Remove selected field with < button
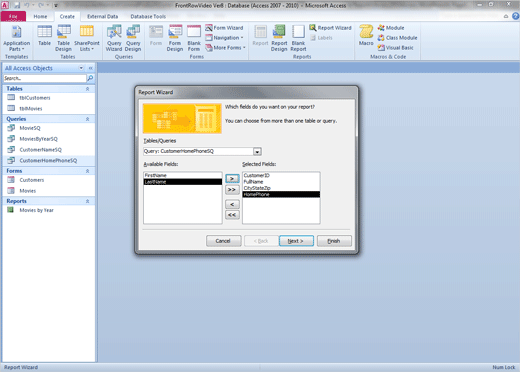Screen dimensions: 520x372 [x=232, y=204]
